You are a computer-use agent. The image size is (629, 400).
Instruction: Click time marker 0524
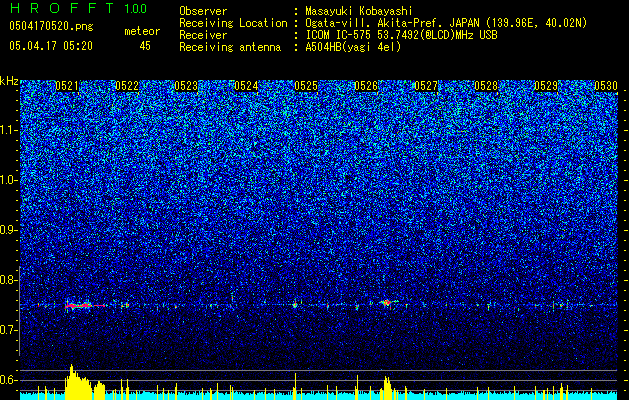246,86
